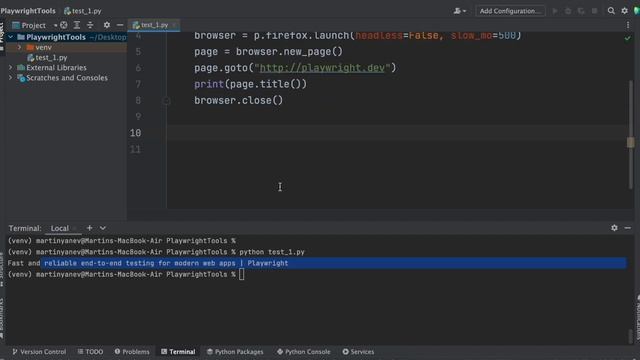Expand External Libraries node

[11, 67]
